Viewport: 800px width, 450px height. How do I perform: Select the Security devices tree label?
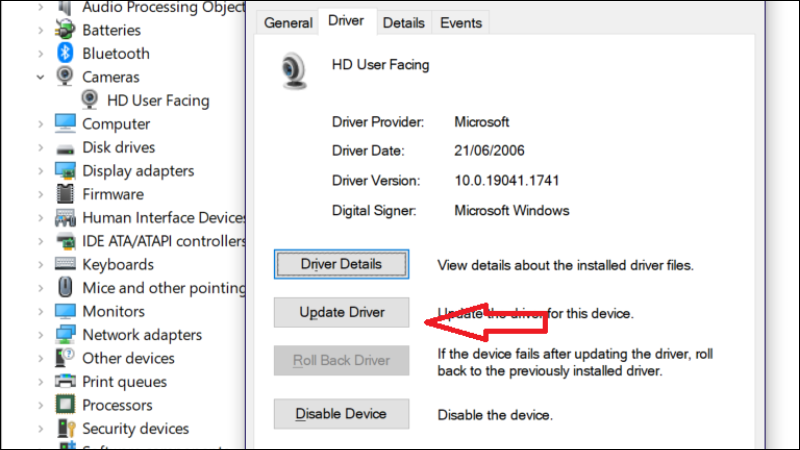(136, 429)
